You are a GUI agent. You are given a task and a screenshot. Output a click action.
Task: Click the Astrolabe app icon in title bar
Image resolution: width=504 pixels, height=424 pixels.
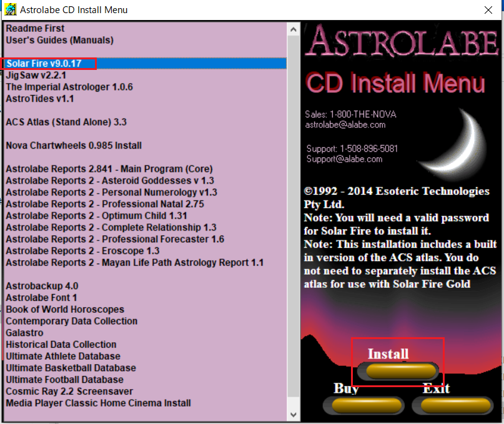[10, 9]
